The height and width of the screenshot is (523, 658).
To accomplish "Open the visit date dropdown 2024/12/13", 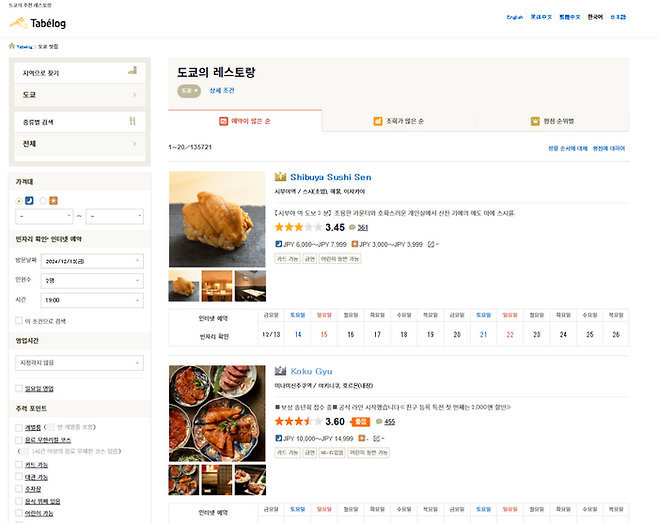I will click(x=92, y=261).
